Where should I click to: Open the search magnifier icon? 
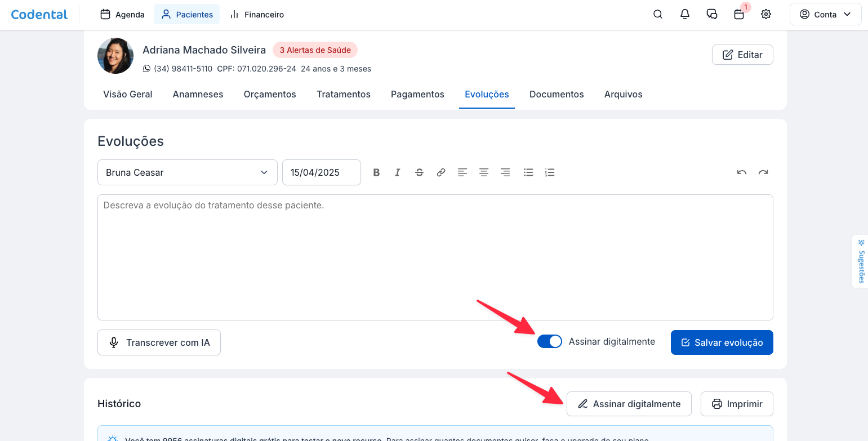coord(658,15)
